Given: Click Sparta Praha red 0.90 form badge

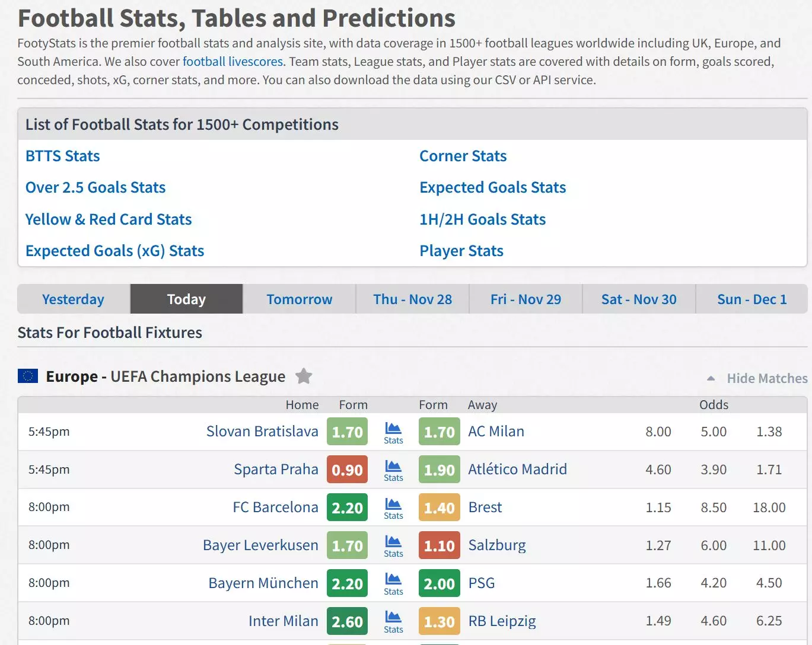Looking at the screenshot, I should pyautogui.click(x=348, y=470).
